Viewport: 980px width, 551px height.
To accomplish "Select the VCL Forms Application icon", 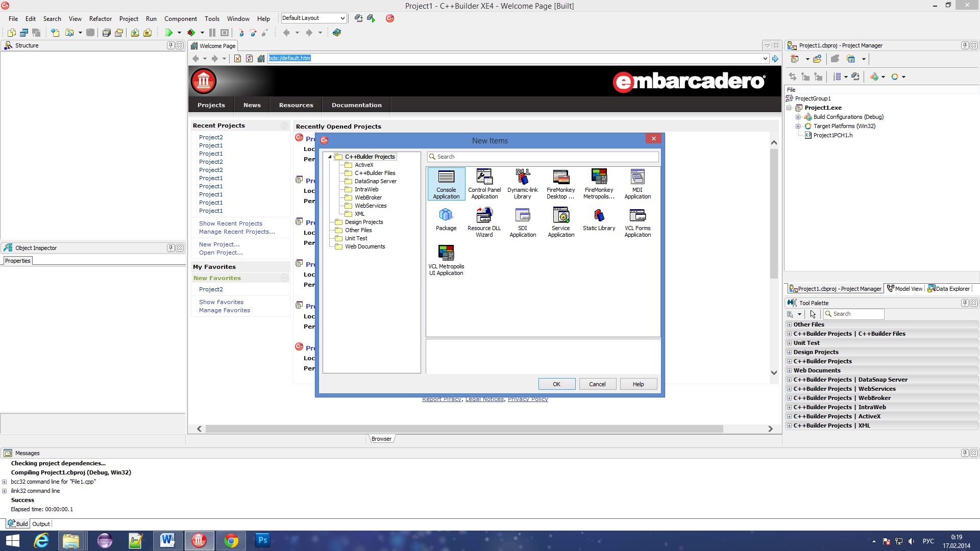I will point(638,222).
